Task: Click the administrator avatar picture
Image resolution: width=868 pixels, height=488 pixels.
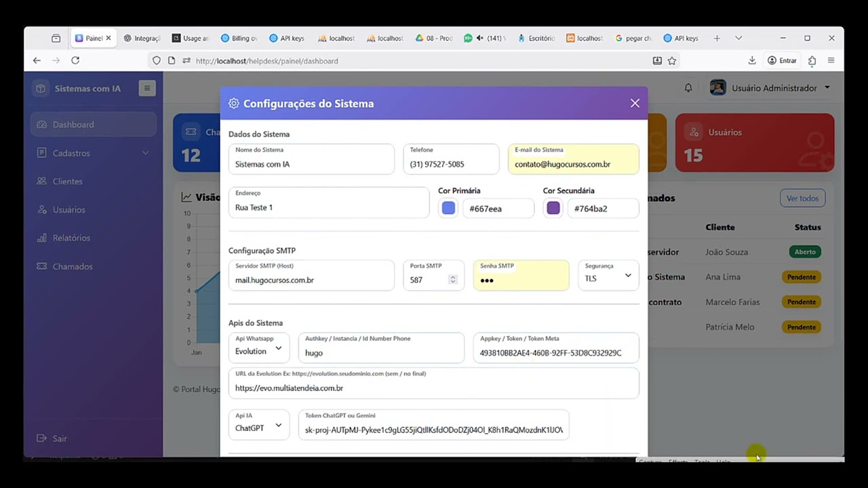Action: click(718, 88)
